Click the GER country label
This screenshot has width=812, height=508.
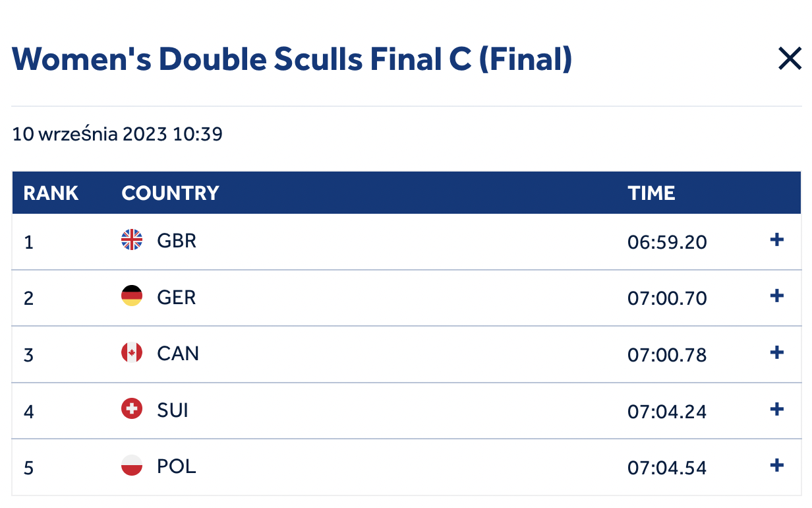[177, 297]
